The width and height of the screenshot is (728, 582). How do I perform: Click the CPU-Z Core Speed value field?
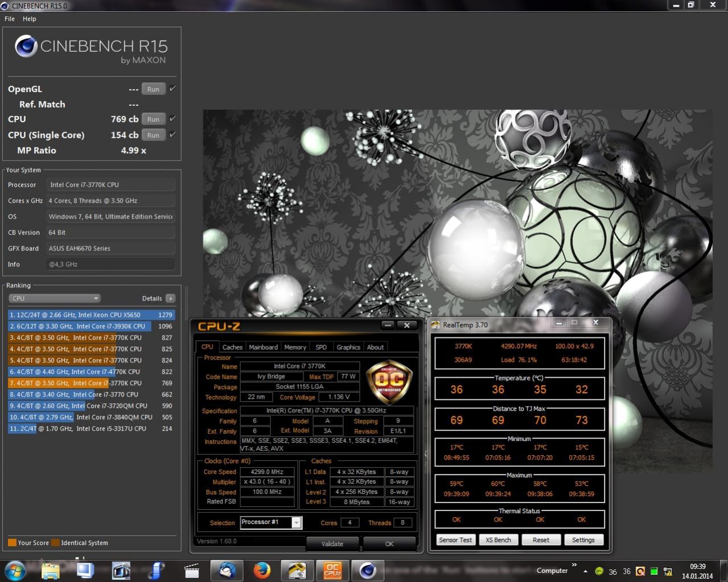267,472
